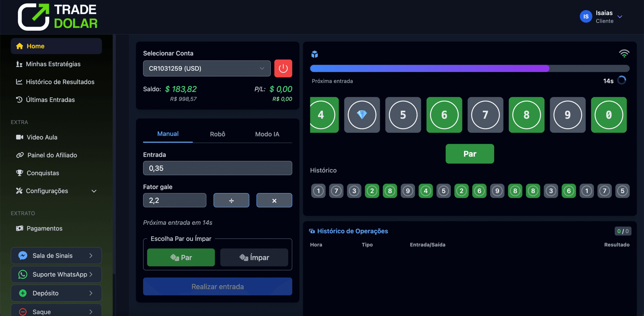This screenshot has height=316, width=644.
Task: Click the blue cube icon
Action: [x=315, y=54]
